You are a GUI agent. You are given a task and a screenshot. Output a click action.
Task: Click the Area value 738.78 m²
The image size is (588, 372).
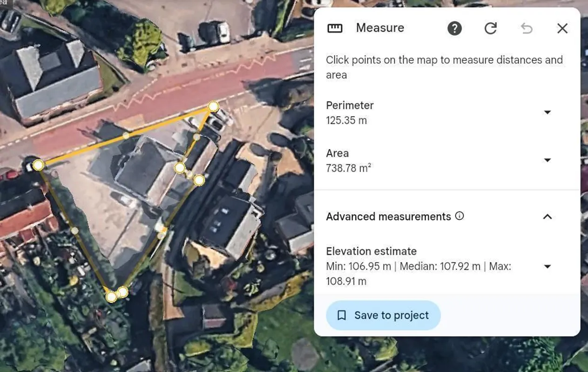click(x=349, y=168)
